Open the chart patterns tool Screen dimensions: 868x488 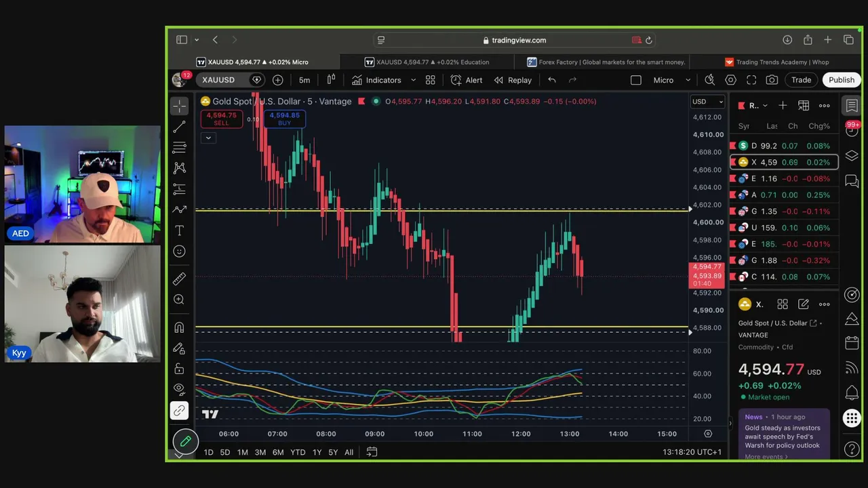(x=179, y=168)
